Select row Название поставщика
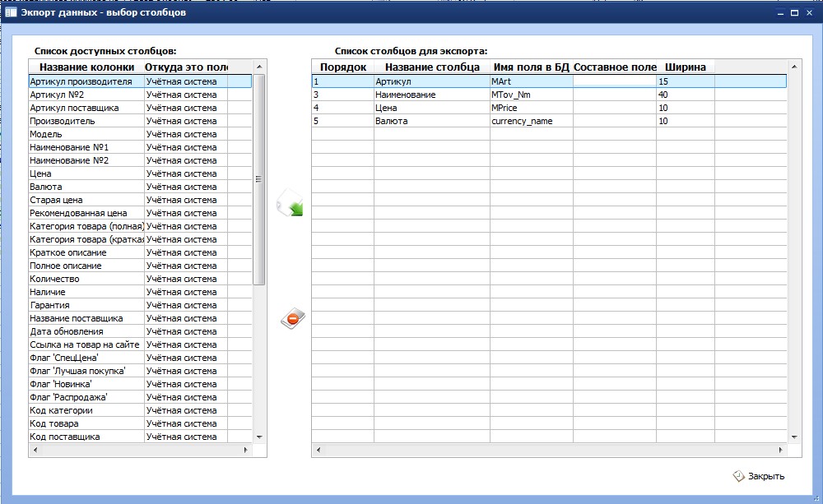 [x=140, y=318]
